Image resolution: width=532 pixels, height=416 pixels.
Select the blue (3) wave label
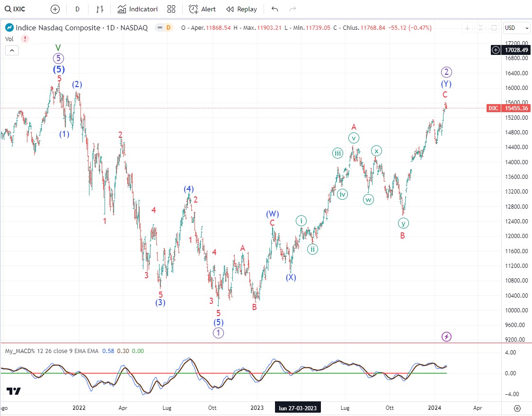coord(160,302)
